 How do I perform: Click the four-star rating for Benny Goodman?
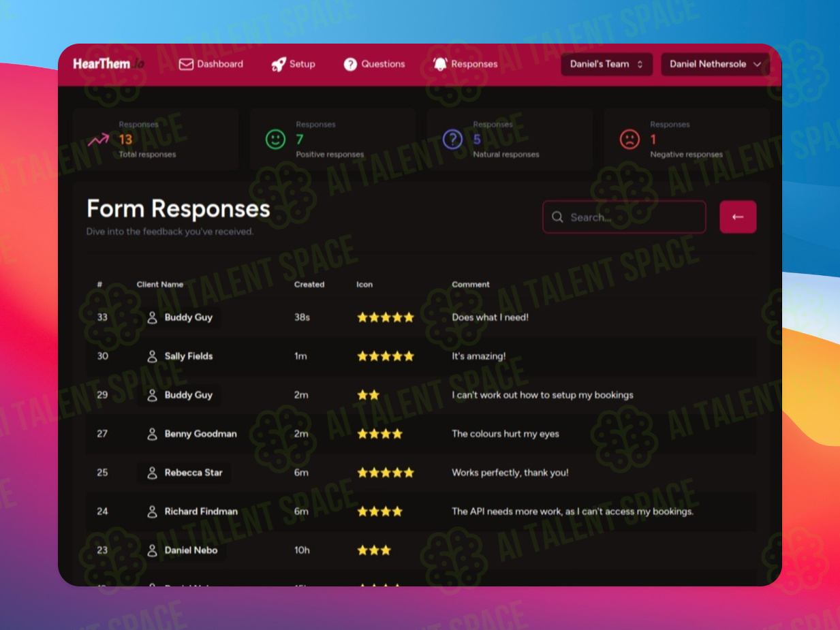tap(380, 434)
